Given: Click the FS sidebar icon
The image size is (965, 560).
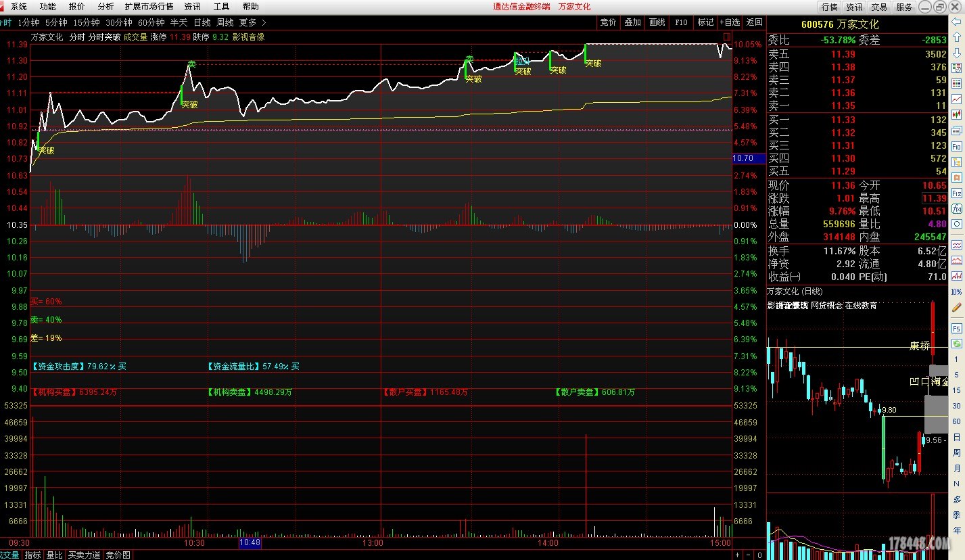Looking at the screenshot, I should pyautogui.click(x=957, y=328).
